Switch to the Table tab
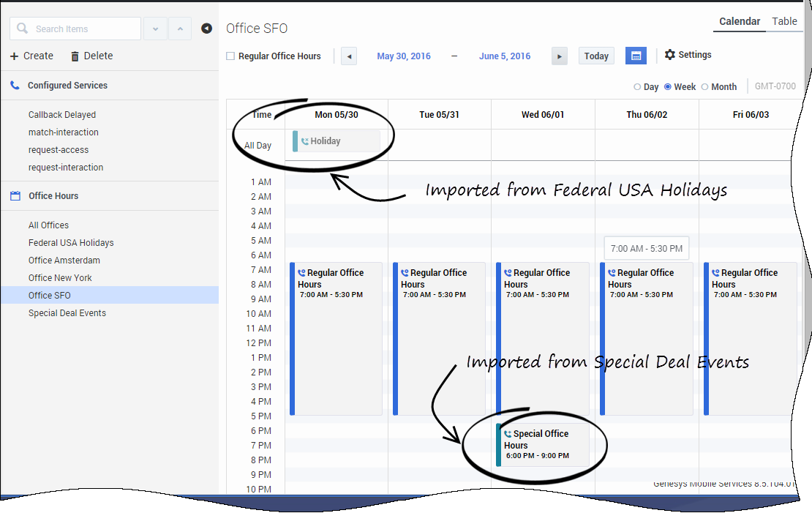 [x=784, y=21]
